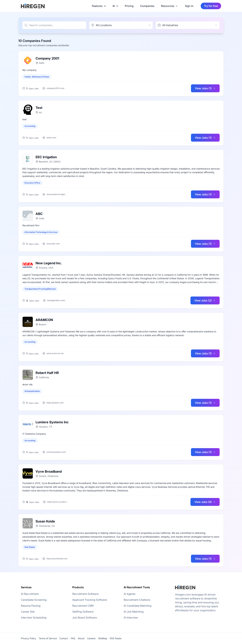Screen dimensions: 242x644
Task: Click the Vyve Broadband logo
Action: pos(27,473)
